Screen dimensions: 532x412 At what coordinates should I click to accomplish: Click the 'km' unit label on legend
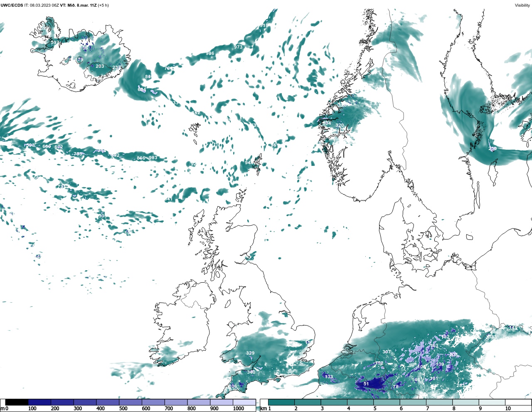tap(263, 409)
